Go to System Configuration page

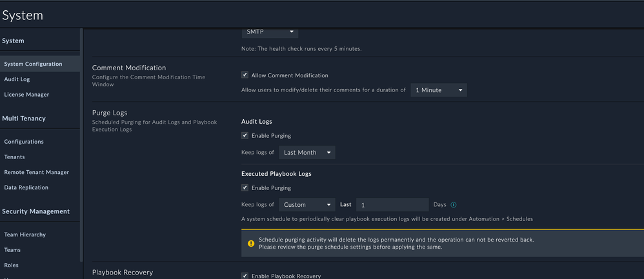coord(33,64)
